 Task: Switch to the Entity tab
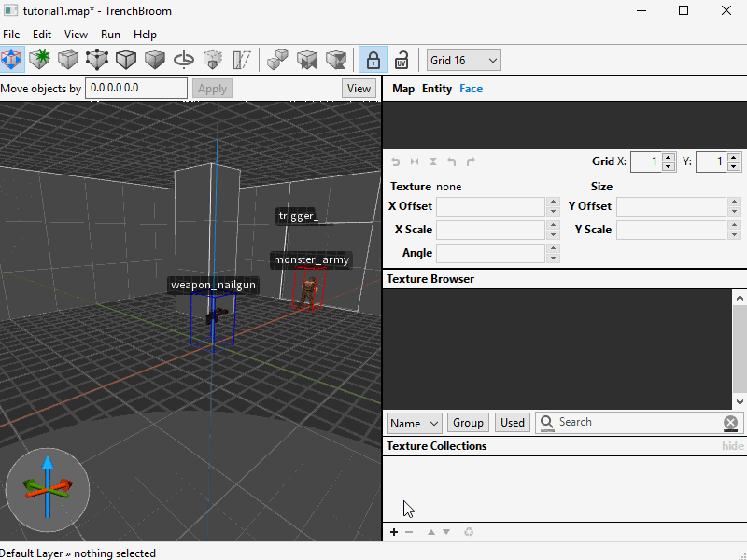pos(437,89)
